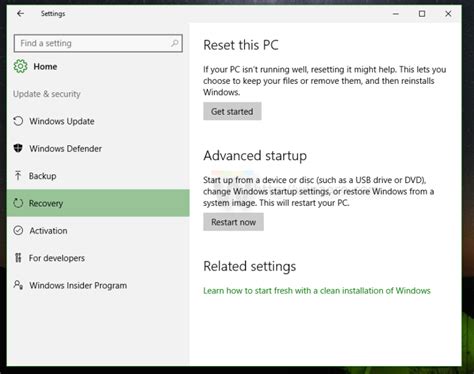474x374 pixels.
Task: Go to Windows Defender settings
Action: (x=98, y=148)
